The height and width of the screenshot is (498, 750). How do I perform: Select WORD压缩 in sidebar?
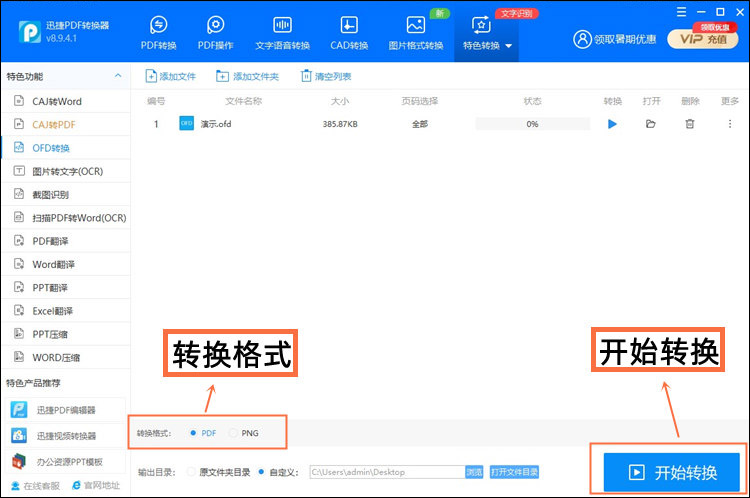pos(66,357)
